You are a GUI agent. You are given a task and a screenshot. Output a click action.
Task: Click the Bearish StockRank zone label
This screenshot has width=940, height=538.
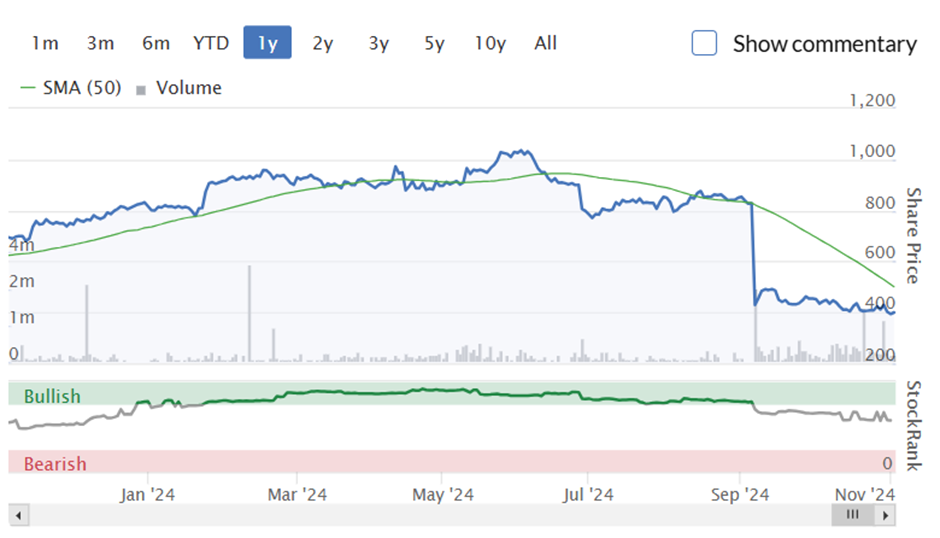[55, 464]
